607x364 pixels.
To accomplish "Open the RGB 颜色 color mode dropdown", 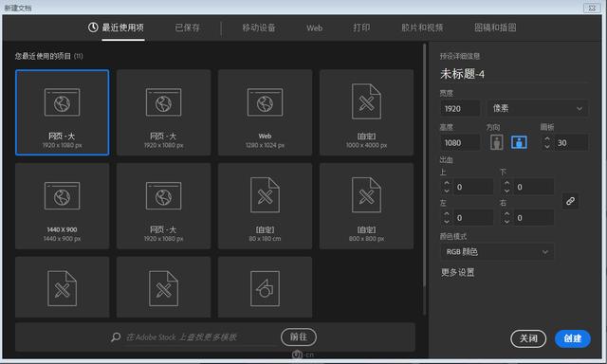I will pyautogui.click(x=497, y=252).
